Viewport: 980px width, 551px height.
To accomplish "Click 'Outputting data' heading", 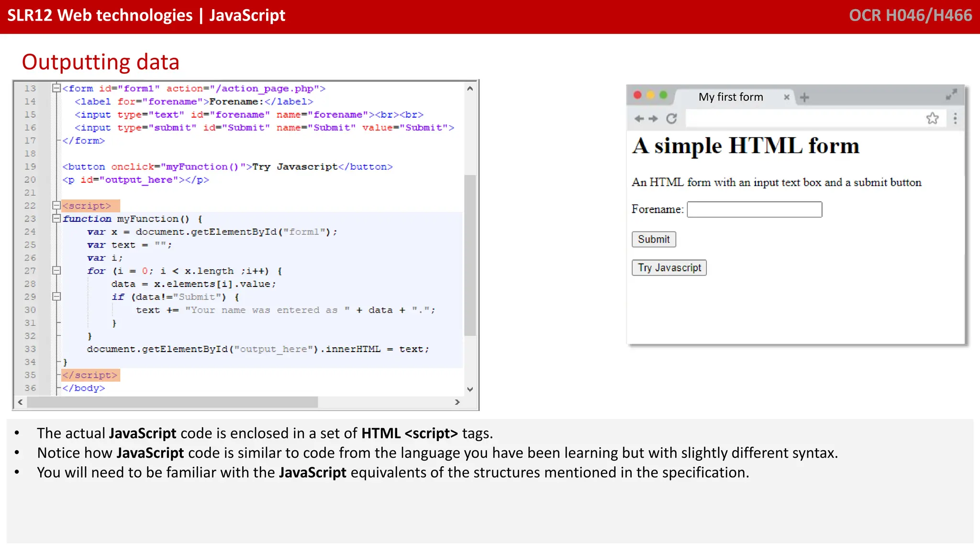I will (x=100, y=62).
